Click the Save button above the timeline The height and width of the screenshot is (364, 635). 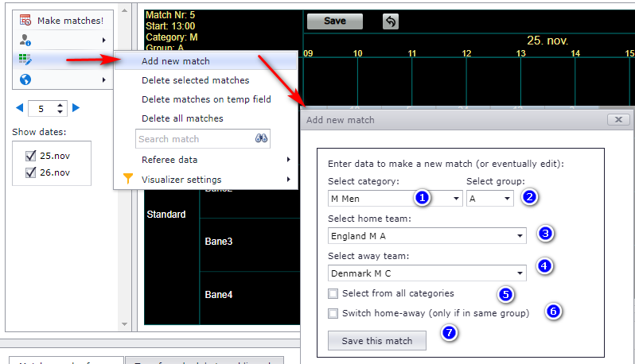tap(335, 21)
